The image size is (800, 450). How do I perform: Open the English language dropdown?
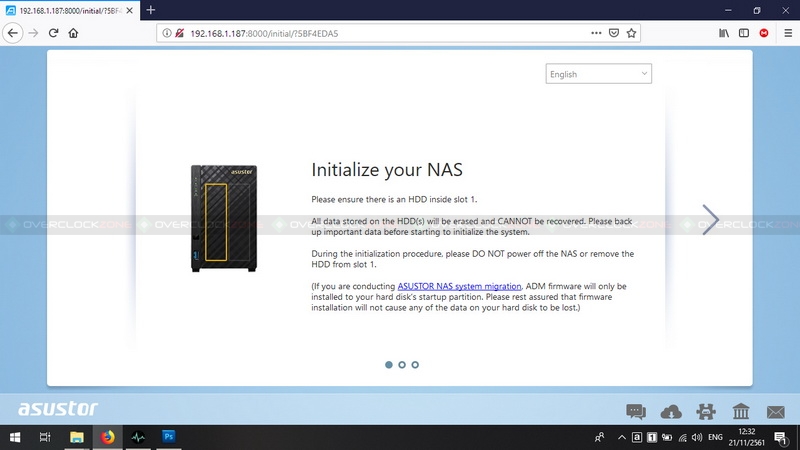pyautogui.click(x=598, y=74)
